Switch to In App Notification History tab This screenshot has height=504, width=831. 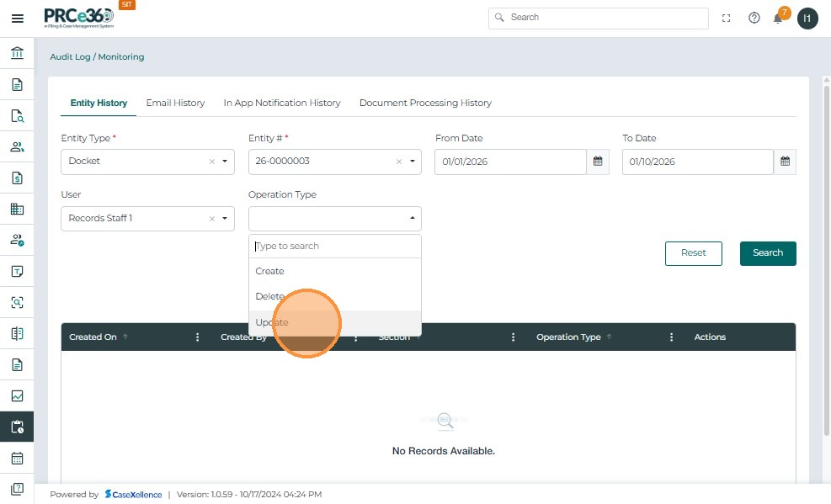[282, 103]
